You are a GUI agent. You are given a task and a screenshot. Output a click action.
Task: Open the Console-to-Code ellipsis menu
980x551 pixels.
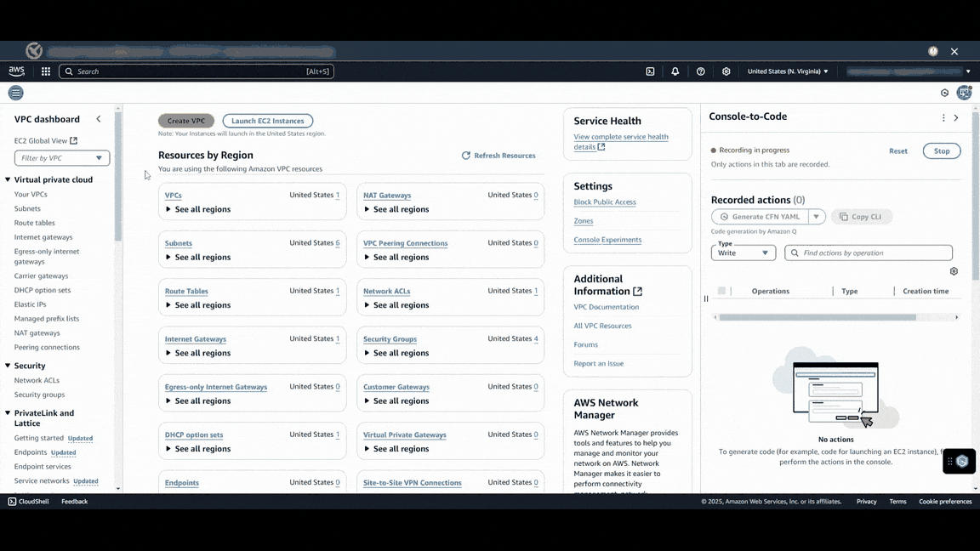point(943,117)
